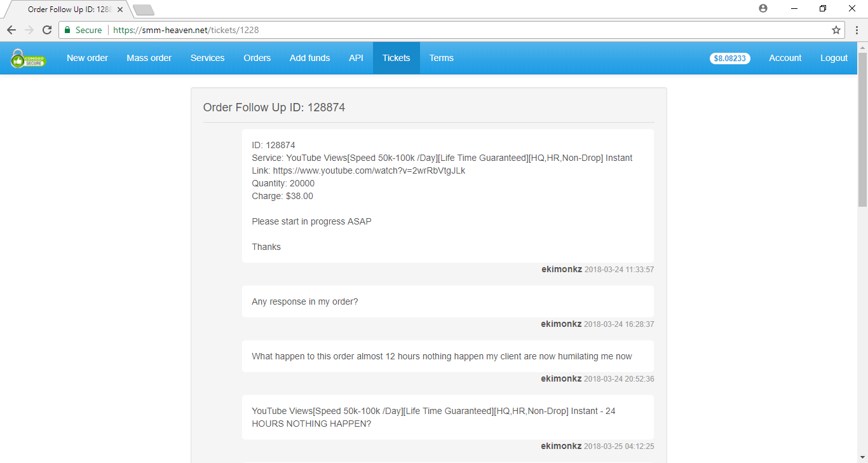The image size is (868, 463).
Task: Click the green Secure padlock
Action: (67, 30)
